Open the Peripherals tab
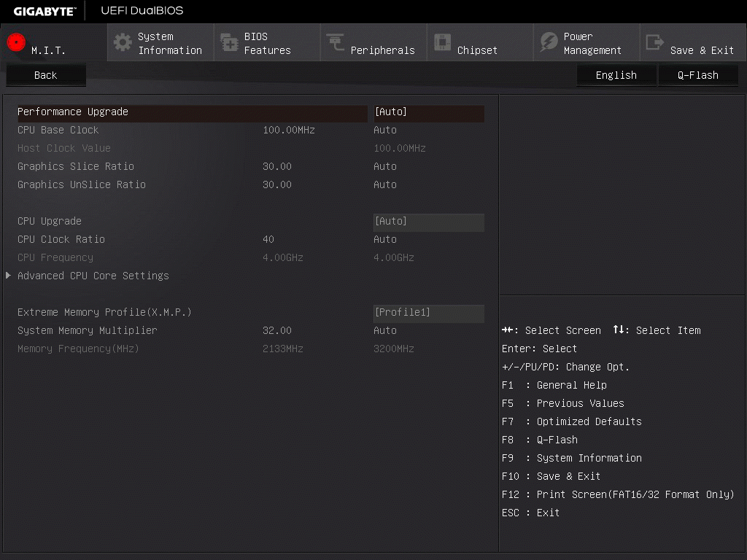The width and height of the screenshot is (747, 560). [x=374, y=43]
